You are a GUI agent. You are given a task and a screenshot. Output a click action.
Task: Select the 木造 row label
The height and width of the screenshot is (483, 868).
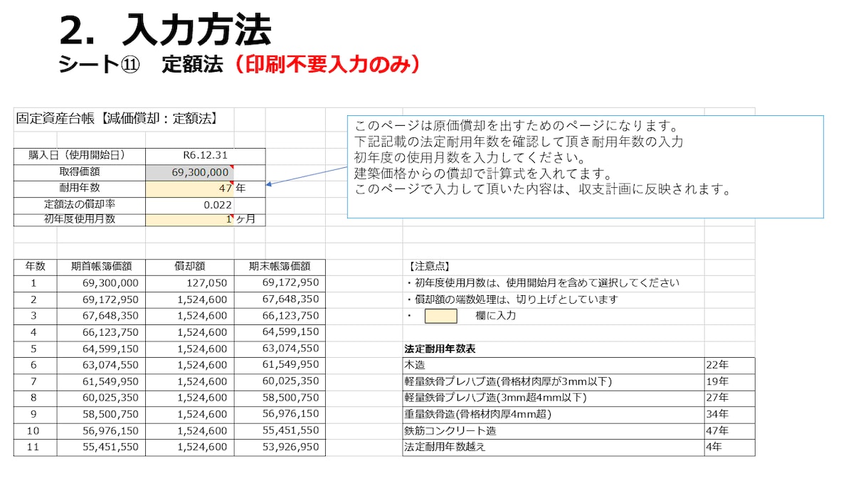[554, 365]
